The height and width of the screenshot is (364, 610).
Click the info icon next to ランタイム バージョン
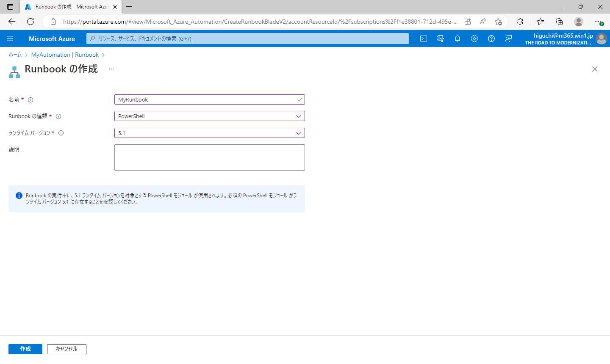pyautogui.click(x=61, y=133)
